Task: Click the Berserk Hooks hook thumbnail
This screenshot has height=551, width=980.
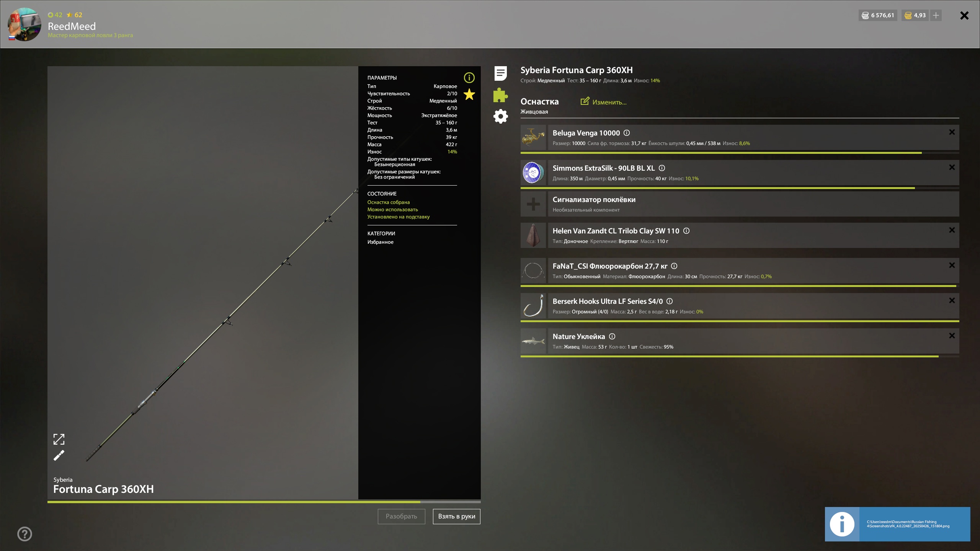Action: tap(533, 306)
